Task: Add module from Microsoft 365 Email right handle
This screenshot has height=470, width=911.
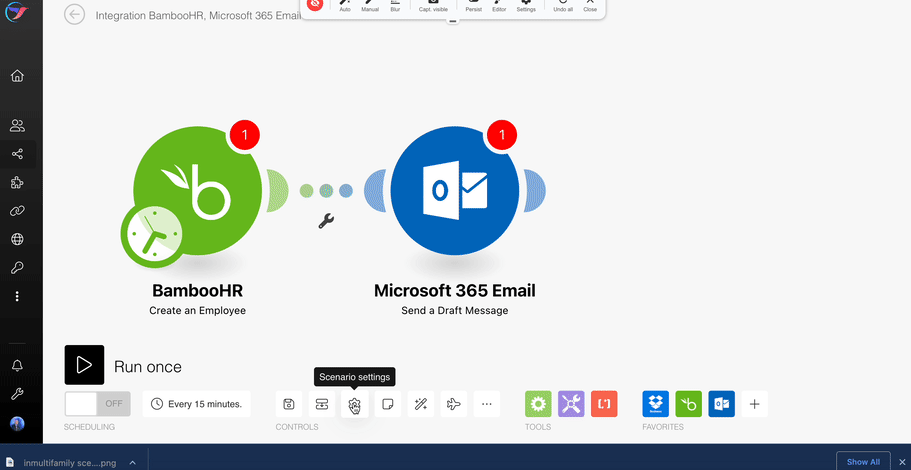Action: pyautogui.click(x=535, y=191)
